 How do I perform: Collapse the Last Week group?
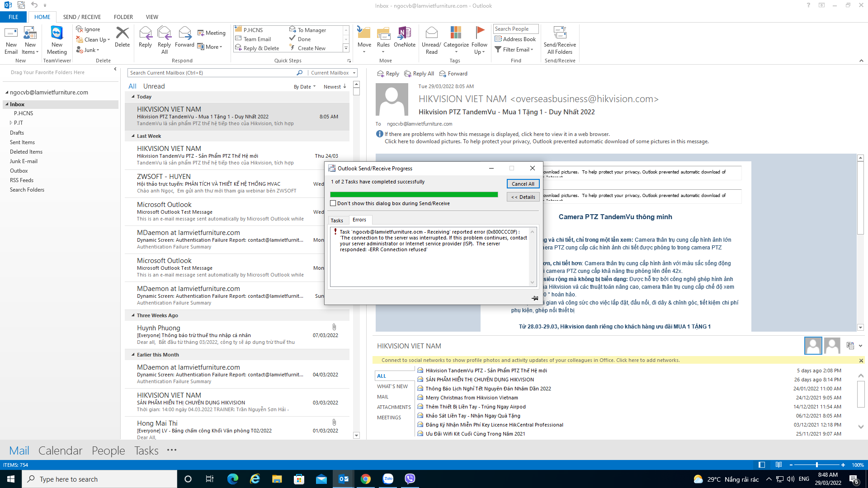(x=133, y=136)
